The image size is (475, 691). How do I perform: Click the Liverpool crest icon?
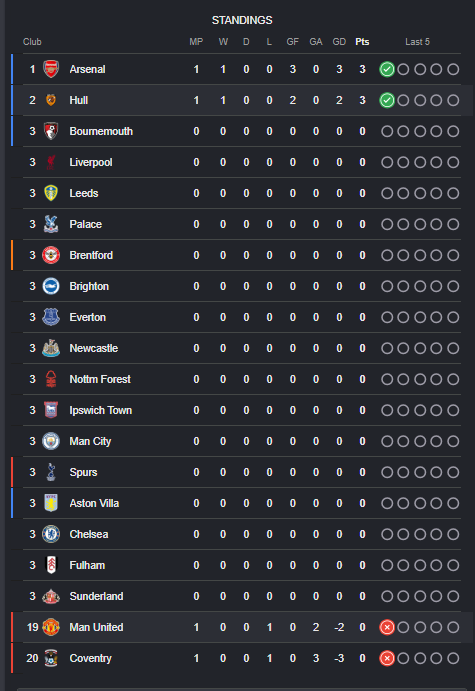click(51, 162)
